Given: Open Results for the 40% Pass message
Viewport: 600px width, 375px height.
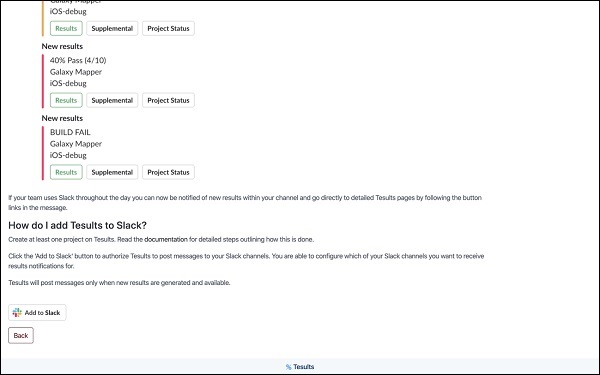Looking at the screenshot, I should tap(66, 100).
